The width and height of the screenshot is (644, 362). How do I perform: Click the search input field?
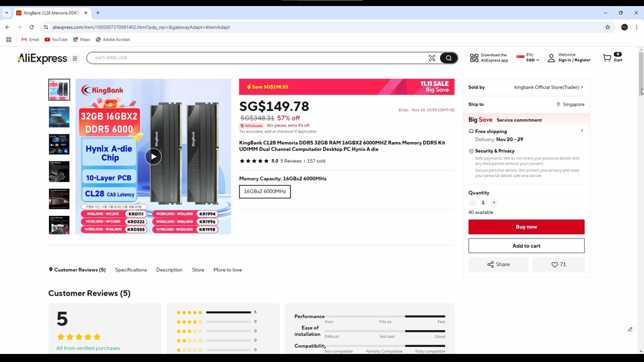click(258, 58)
